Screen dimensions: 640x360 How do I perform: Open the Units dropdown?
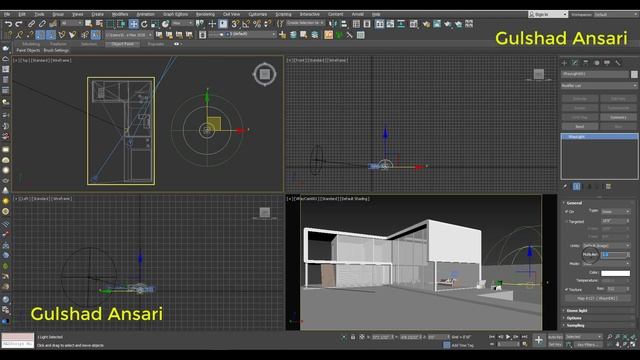pos(606,245)
